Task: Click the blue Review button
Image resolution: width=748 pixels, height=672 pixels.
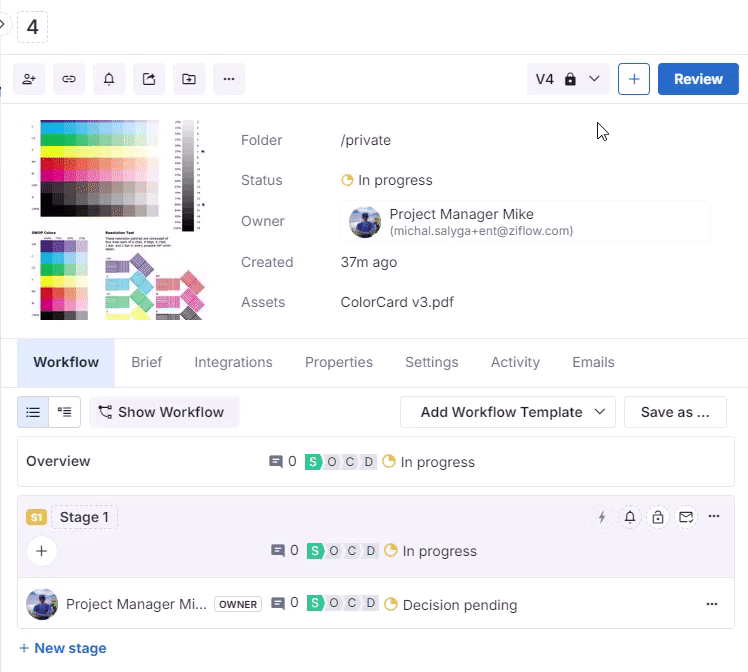Action: [x=698, y=79]
